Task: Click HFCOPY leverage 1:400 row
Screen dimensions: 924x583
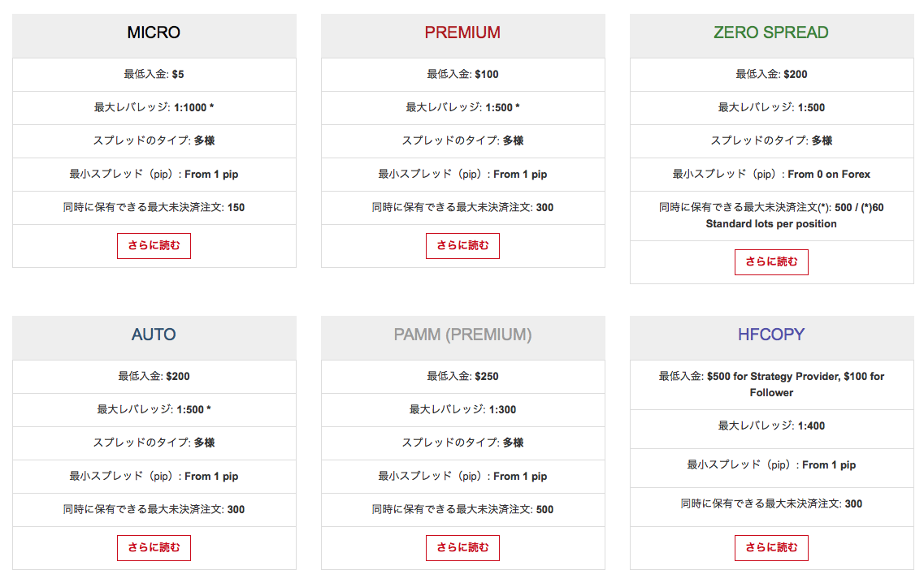Action: 772,426
